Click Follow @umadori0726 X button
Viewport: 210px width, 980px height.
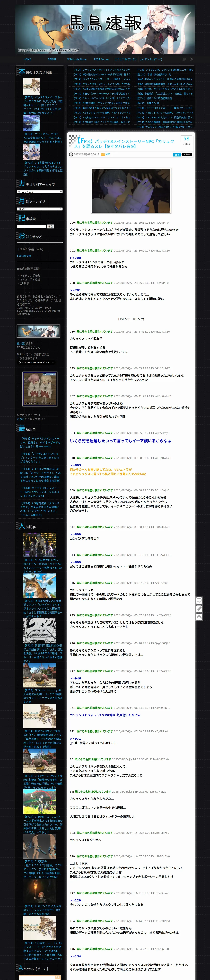pos(36,363)
